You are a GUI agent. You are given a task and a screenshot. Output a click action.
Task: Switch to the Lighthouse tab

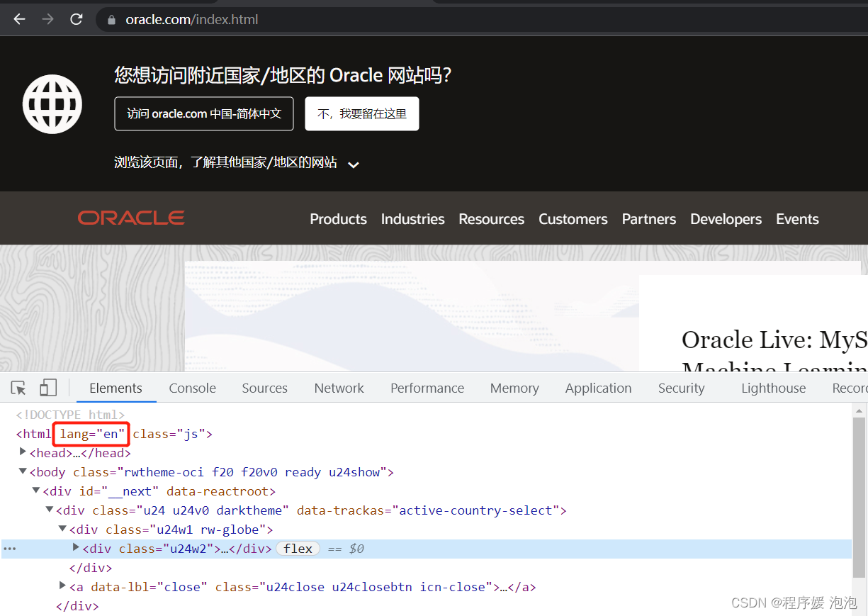[774, 388]
